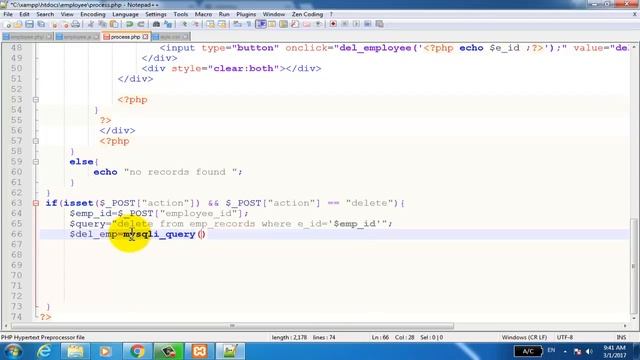This screenshot has width=640, height=360.
Task: Open Google Chrome from the taskbar
Action: pyautogui.click(x=137, y=351)
